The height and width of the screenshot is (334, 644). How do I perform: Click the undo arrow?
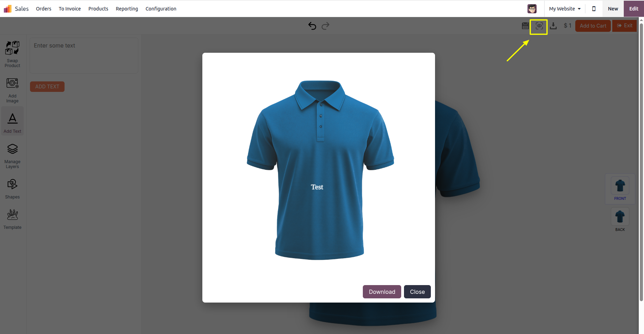(x=312, y=26)
